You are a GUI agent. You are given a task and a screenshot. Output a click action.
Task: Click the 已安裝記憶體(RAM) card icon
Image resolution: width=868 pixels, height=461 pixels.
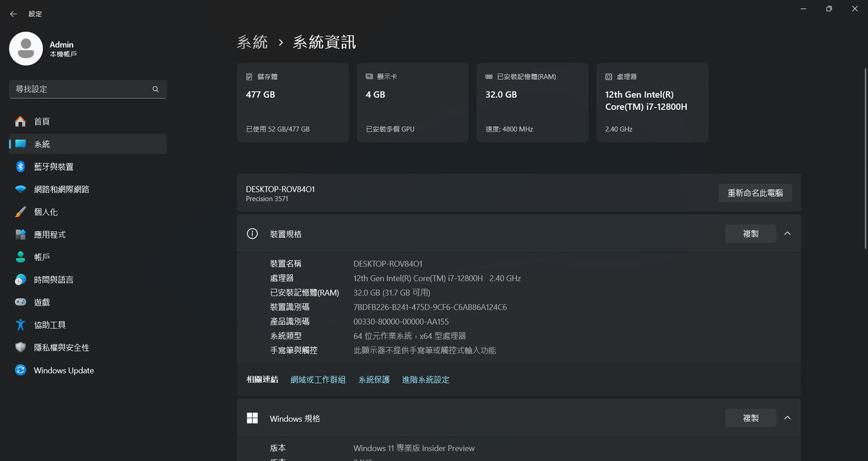[x=489, y=77]
